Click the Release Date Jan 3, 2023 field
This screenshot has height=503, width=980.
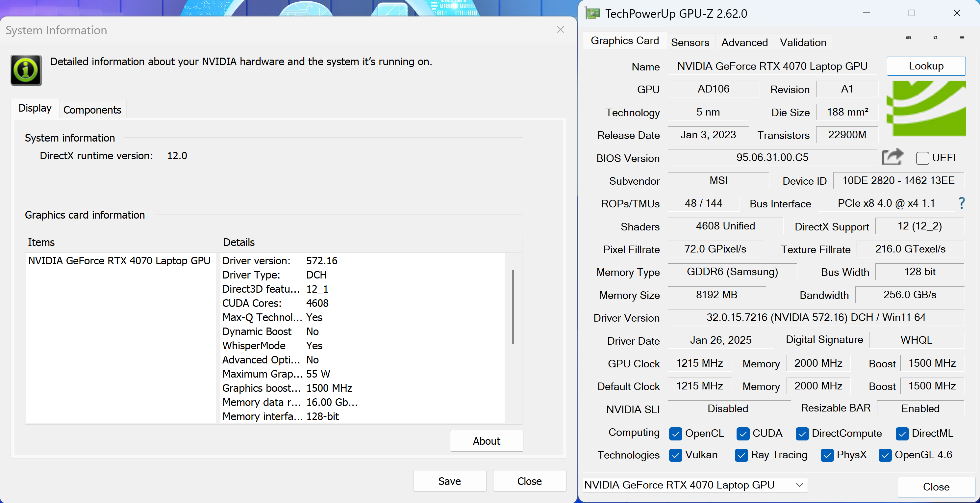708,135
